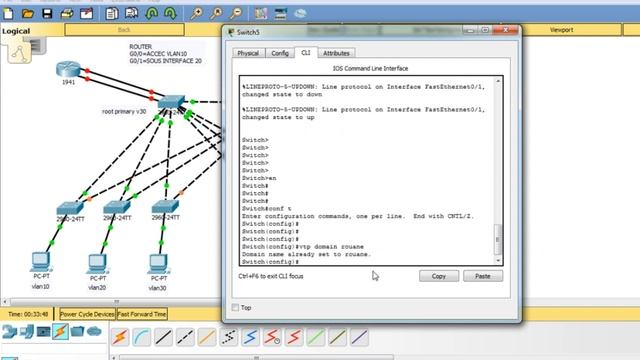Screen dimensions: 640x360
Task: Select the leftmost 2960-24TT switch
Action: pos(70,208)
